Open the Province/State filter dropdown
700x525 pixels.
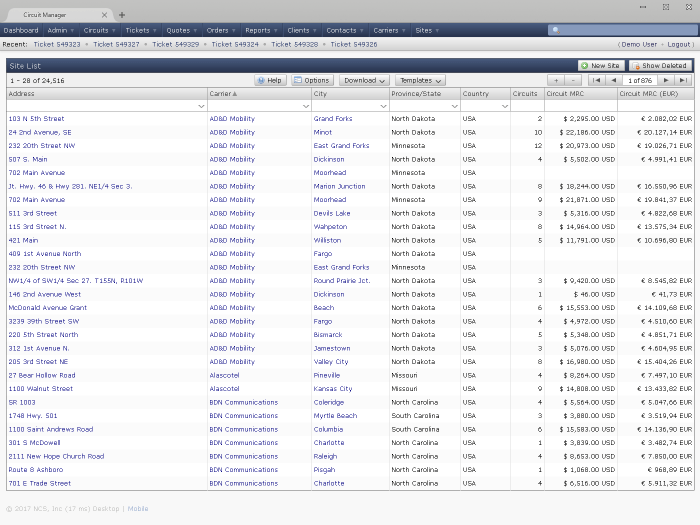click(x=453, y=105)
